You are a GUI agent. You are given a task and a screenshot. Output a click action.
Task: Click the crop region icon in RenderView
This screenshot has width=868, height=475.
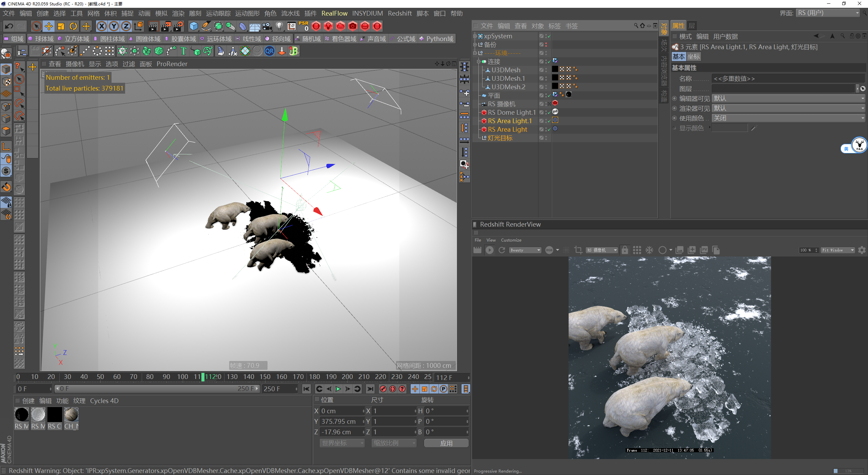point(578,250)
